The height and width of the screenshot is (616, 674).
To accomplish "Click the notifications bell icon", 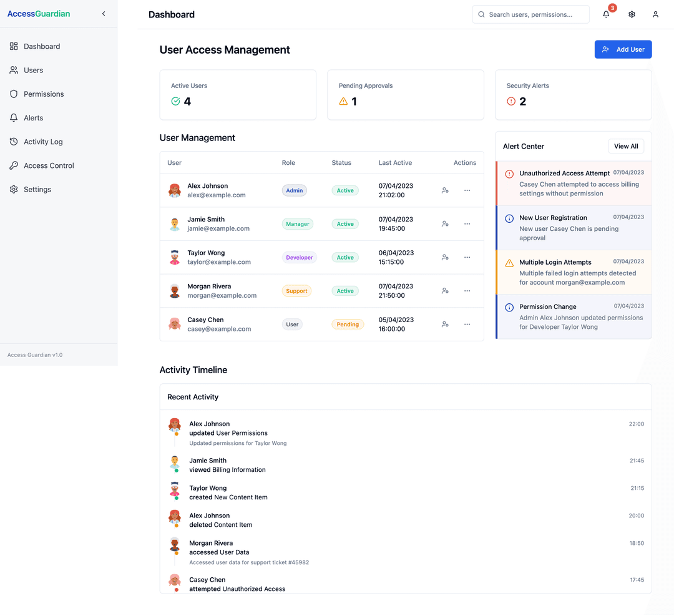I will pos(606,14).
